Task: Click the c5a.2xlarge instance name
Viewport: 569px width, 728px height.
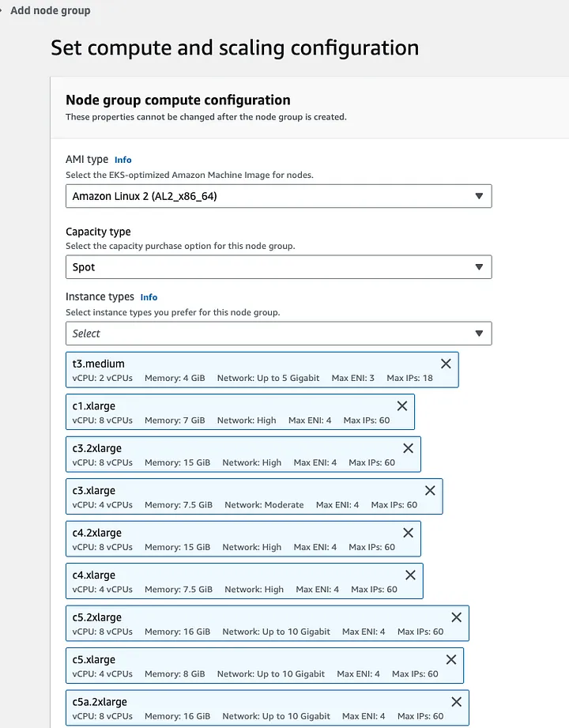Action: click(x=100, y=702)
